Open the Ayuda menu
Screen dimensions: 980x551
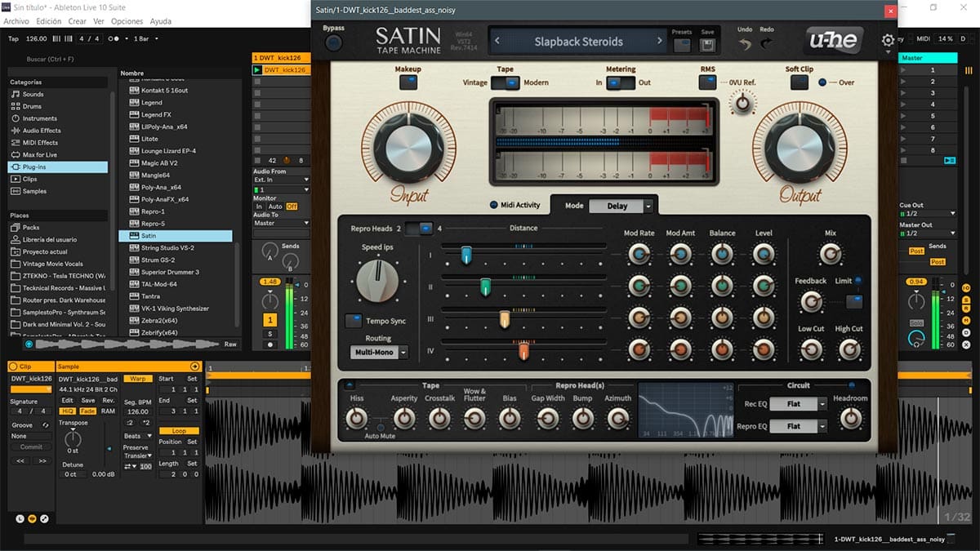(x=161, y=21)
